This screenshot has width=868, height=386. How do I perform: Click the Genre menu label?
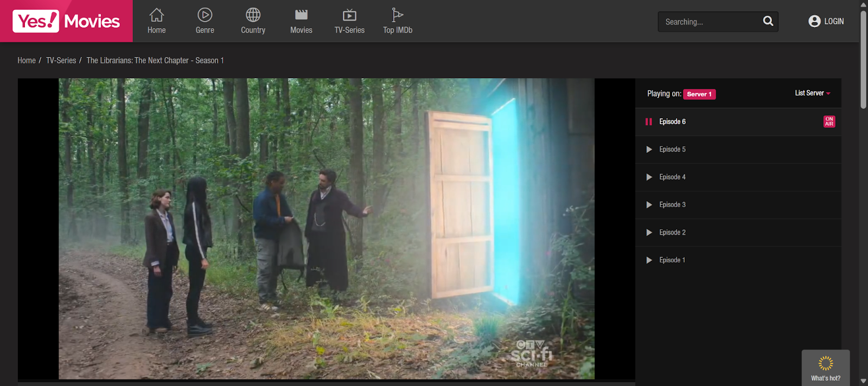[205, 30]
